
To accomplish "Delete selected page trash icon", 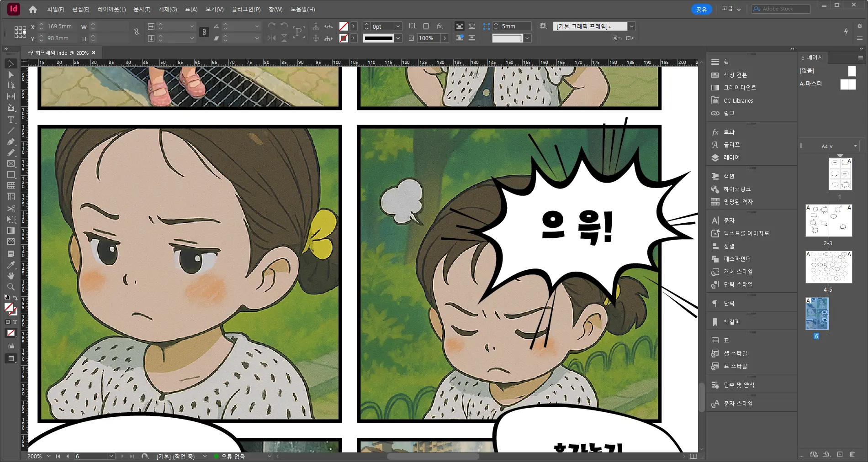I will click(x=852, y=454).
